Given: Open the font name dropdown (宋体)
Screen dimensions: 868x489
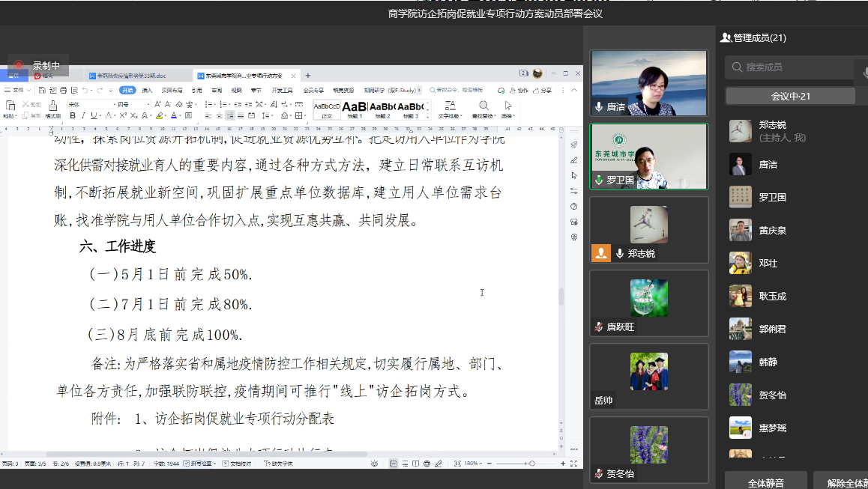Looking at the screenshot, I should (113, 104).
